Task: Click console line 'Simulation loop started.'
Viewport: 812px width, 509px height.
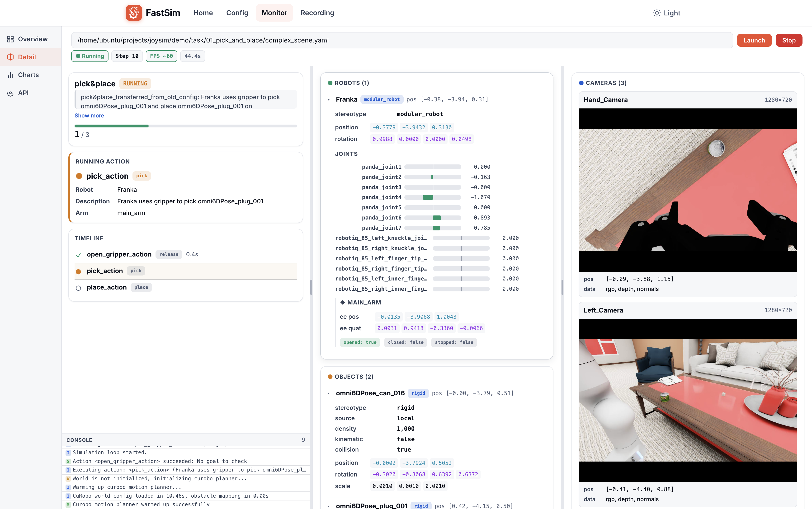Action: point(186,453)
